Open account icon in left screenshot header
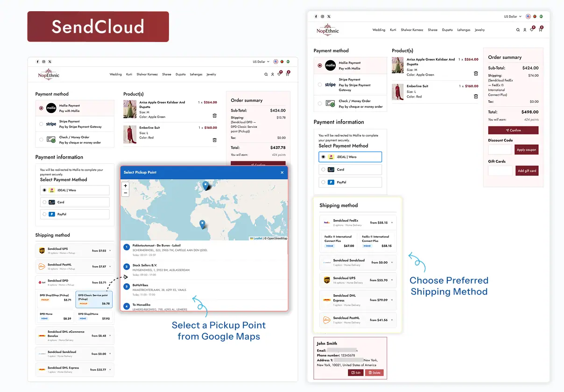This screenshot has width=564, height=392. pos(273,74)
